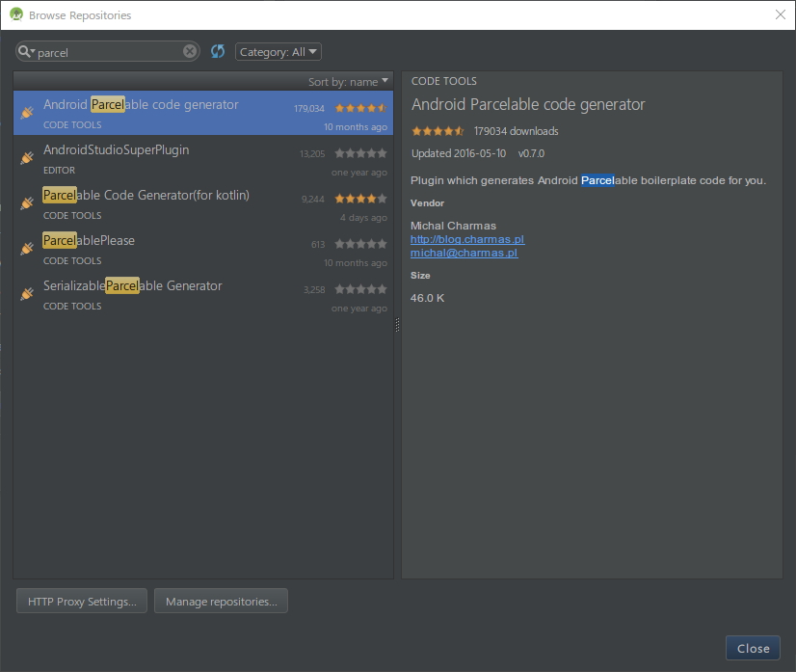Image resolution: width=796 pixels, height=672 pixels.
Task: Open the Sort by: name dropdown
Action: (x=348, y=82)
